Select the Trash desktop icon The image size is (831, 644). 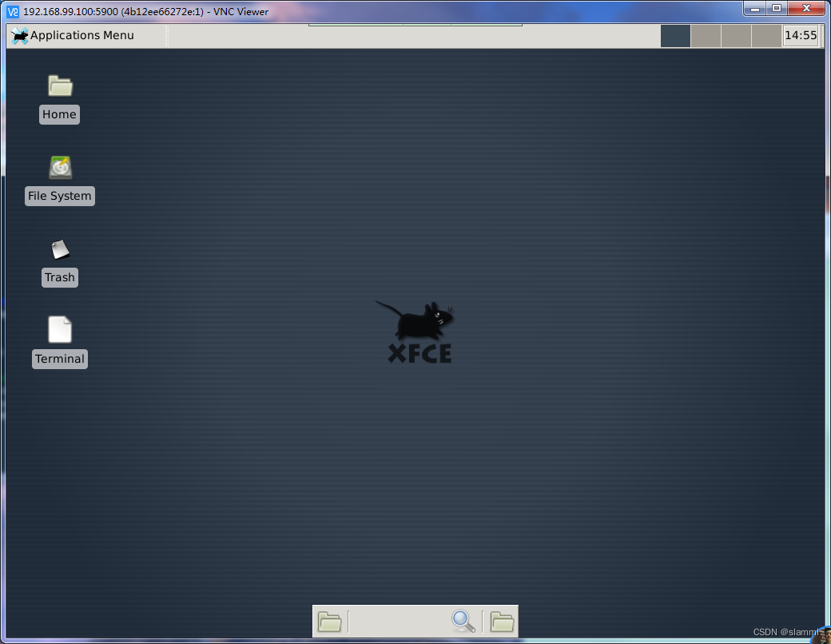(60, 249)
